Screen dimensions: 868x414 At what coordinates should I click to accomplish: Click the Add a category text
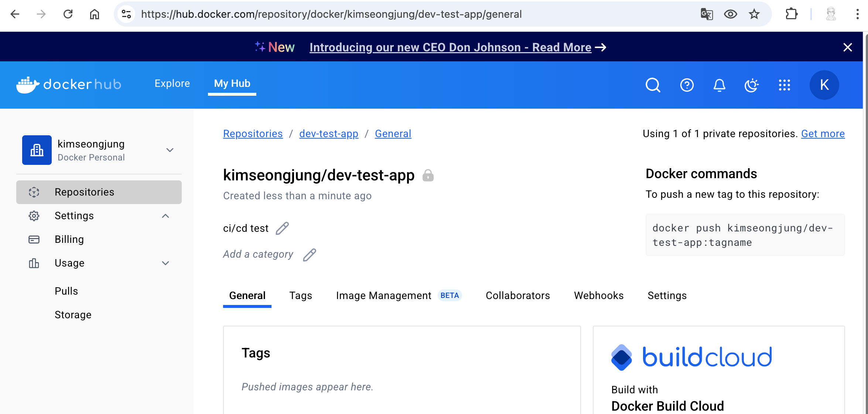258,254
